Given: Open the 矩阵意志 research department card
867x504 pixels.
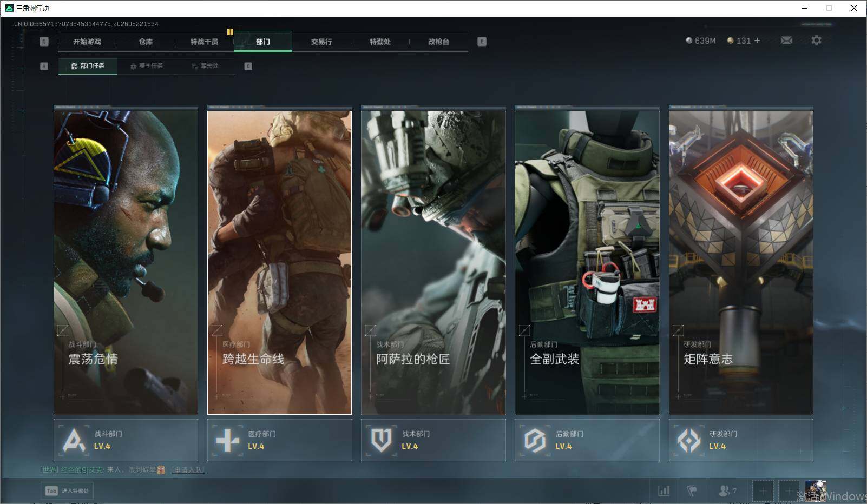Looking at the screenshot, I should click(x=741, y=263).
